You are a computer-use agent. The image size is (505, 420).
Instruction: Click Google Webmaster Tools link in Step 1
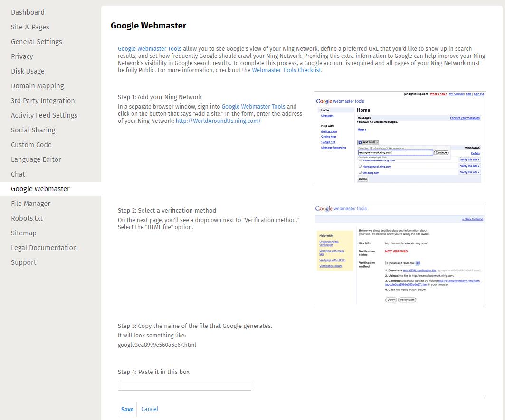(254, 106)
